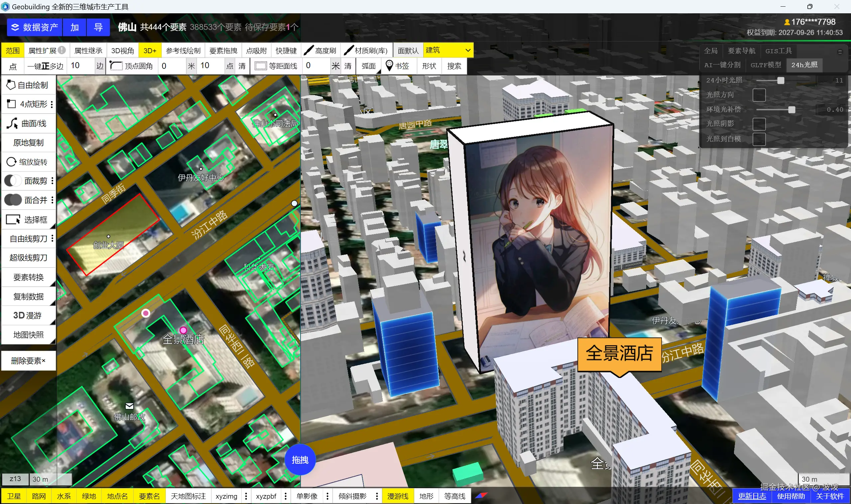Click the 高度刷 height brush tool
The image size is (851, 504).
tap(320, 51)
